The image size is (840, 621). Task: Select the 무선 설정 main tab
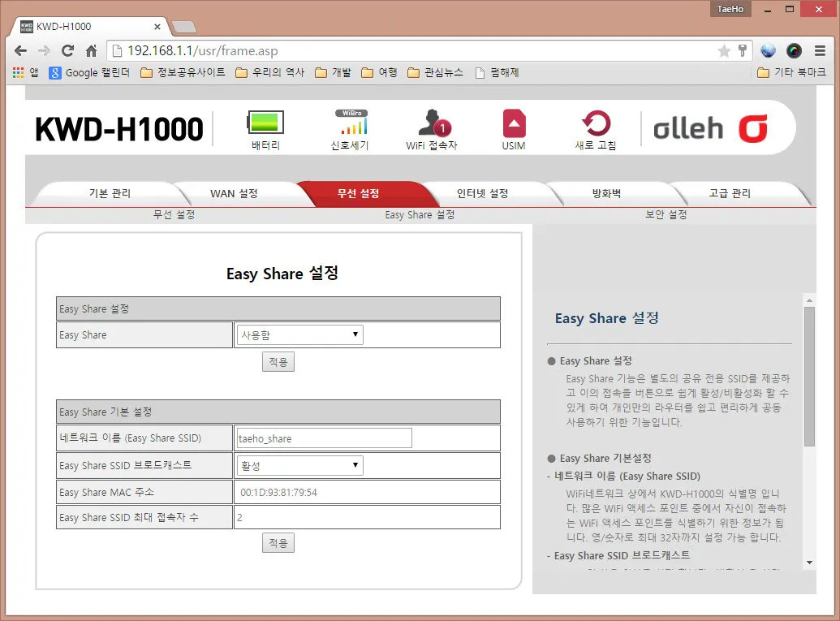click(359, 193)
